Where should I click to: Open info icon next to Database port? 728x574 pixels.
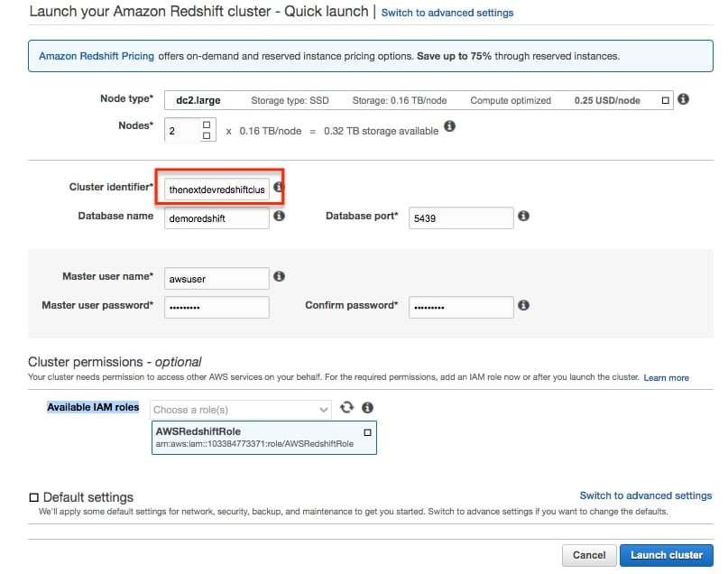click(523, 216)
